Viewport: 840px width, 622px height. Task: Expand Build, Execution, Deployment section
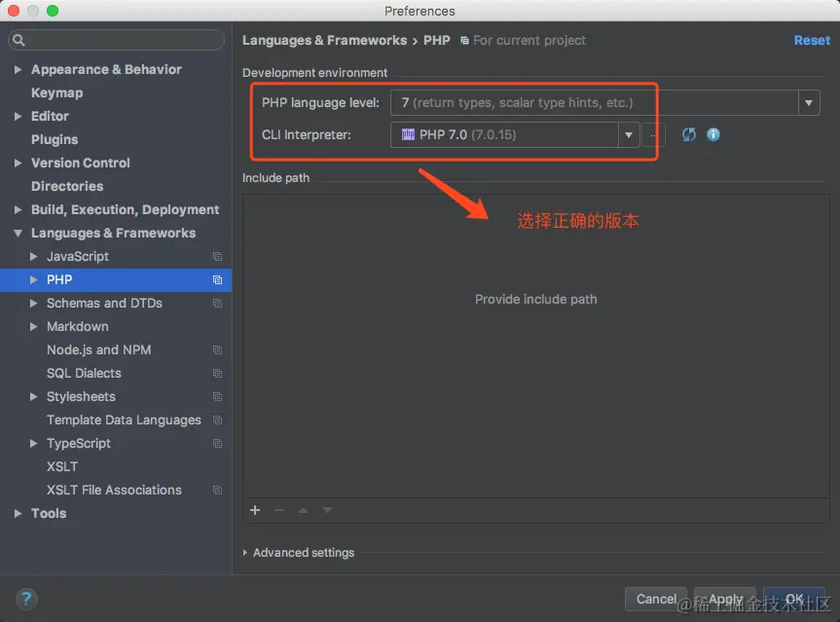pos(18,209)
